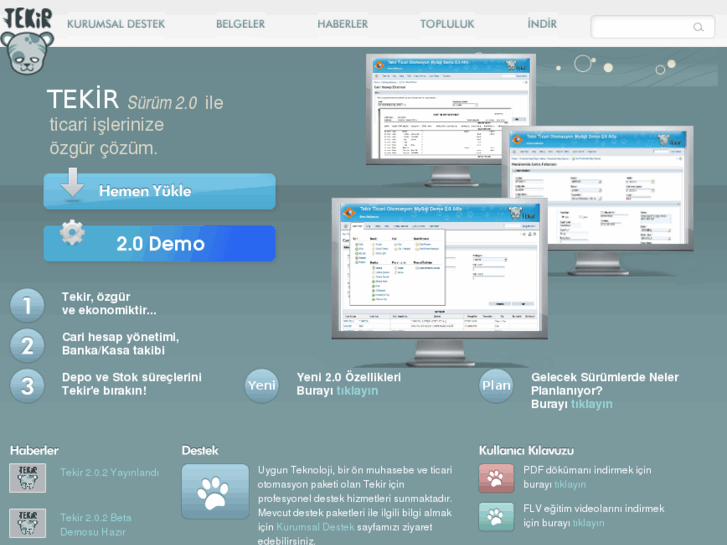Click news thumbnail beside Tekir 2.0.2 Yayınlandı

27,478
